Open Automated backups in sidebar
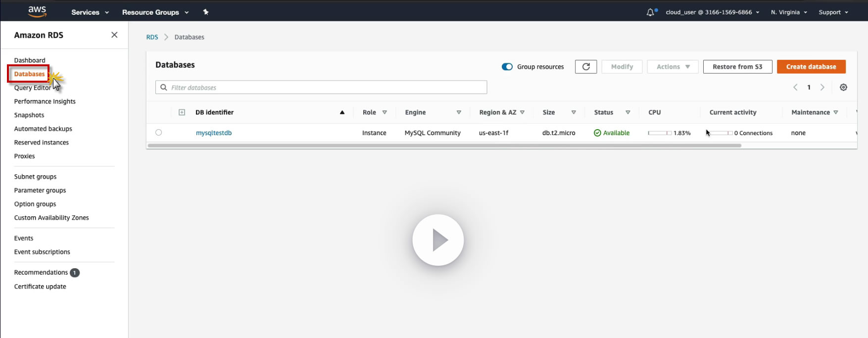 (43, 129)
